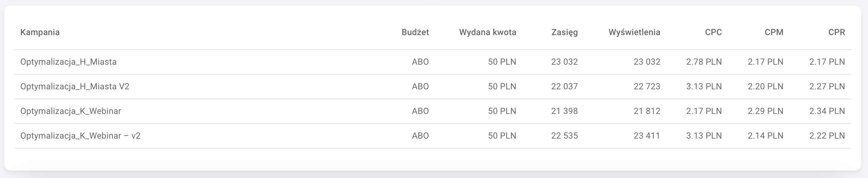Sort by the CPR column header
Screen dimensions: 868x178
(x=836, y=32)
